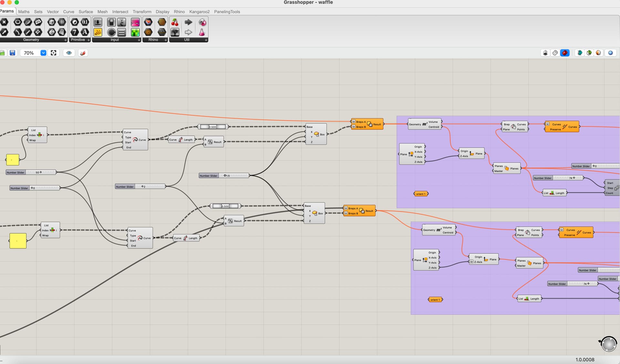Viewport: 620px width, 364px height.
Task: Toggle the orange half-sphere mesh quality icon
Action: click(x=598, y=53)
